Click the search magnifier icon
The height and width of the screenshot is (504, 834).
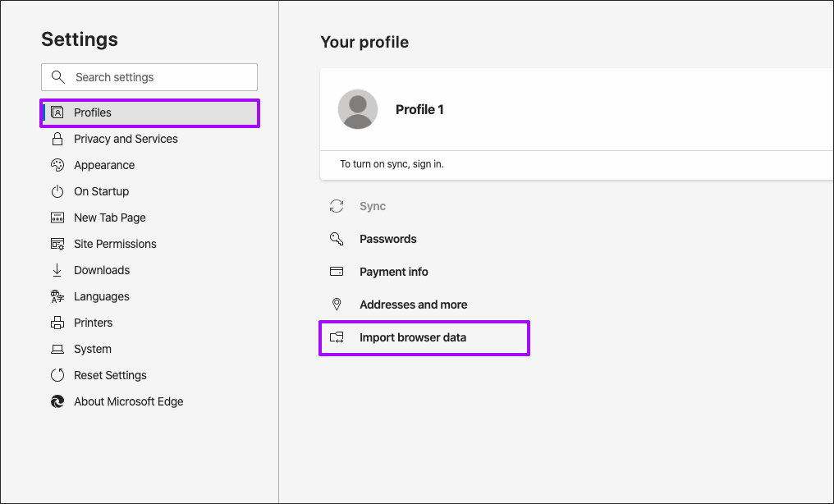[x=57, y=77]
